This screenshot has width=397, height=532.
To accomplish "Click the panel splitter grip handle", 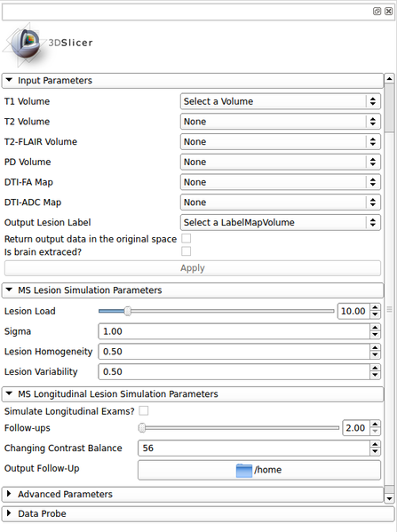I will [x=390, y=309].
